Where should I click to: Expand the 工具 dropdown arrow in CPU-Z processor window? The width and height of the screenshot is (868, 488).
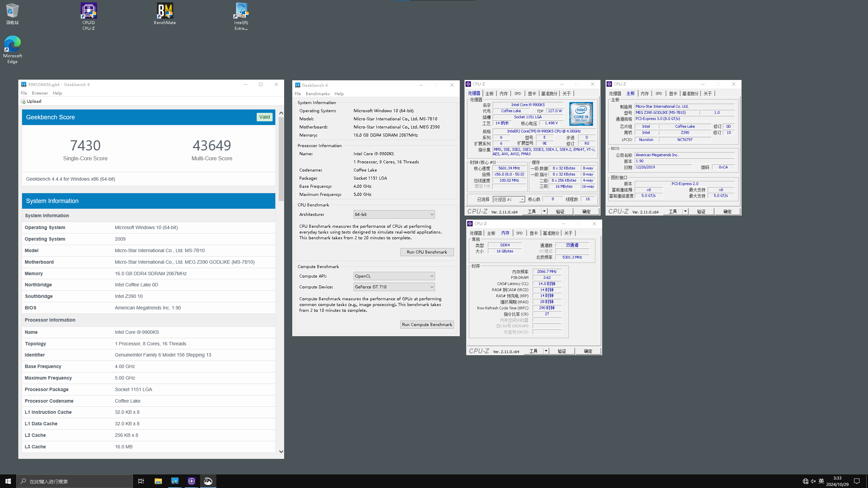point(544,211)
